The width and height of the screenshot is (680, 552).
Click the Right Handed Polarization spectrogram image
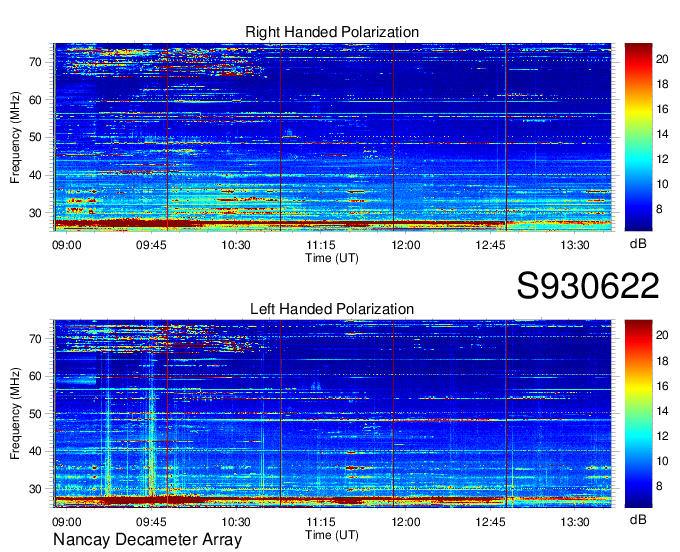coord(332,137)
